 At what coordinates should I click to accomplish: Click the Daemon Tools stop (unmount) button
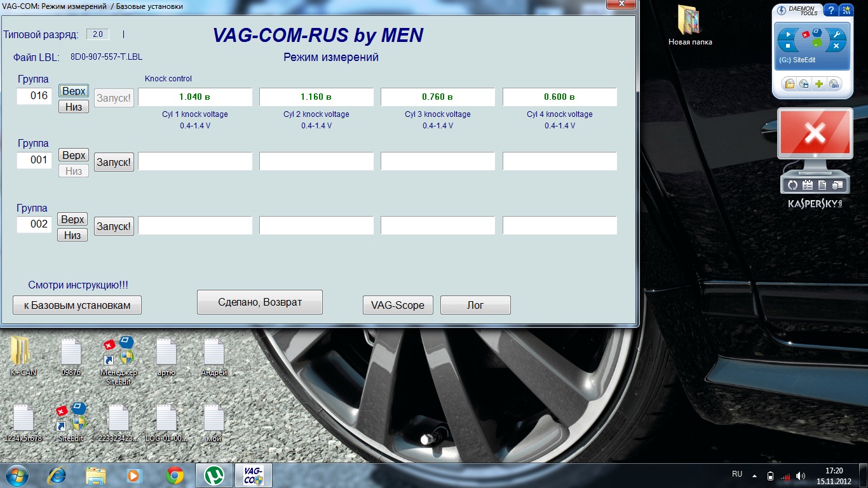pyautogui.click(x=788, y=46)
